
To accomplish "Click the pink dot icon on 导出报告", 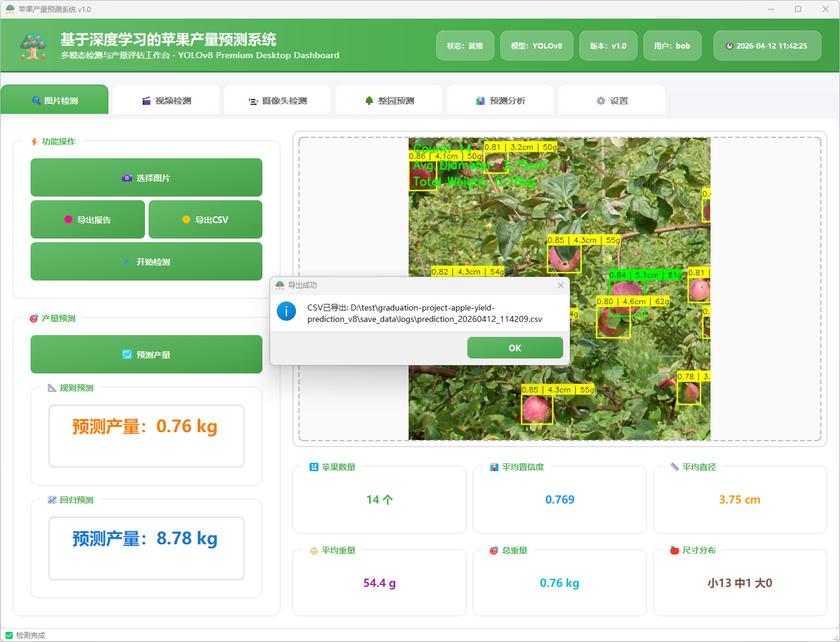I will point(68,219).
